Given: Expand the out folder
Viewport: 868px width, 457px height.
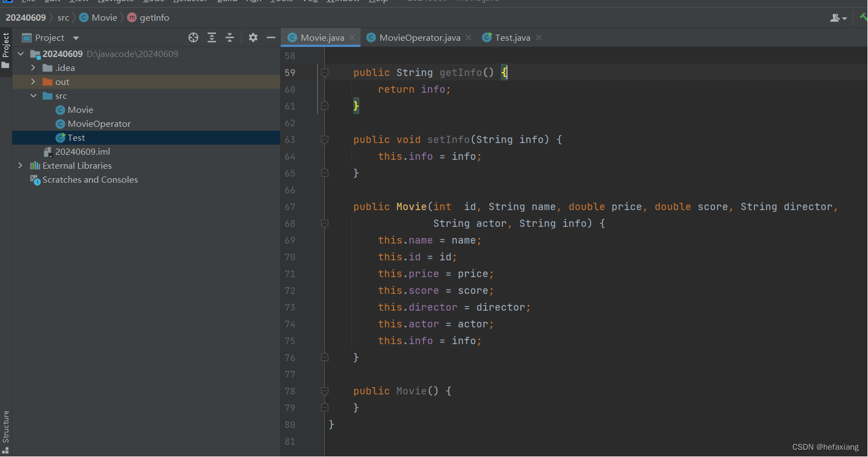Looking at the screenshot, I should pos(33,82).
